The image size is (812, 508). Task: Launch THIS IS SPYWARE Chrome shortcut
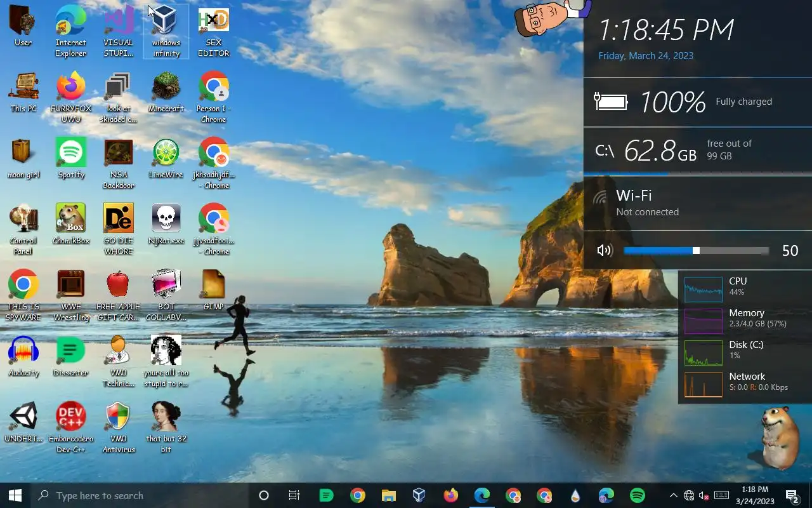pos(23,295)
